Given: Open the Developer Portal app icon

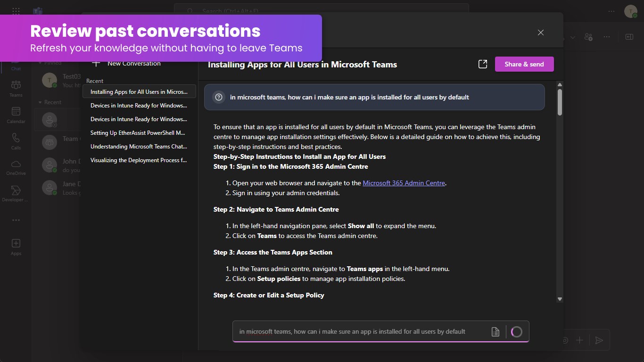Looking at the screenshot, I should pyautogui.click(x=16, y=193).
